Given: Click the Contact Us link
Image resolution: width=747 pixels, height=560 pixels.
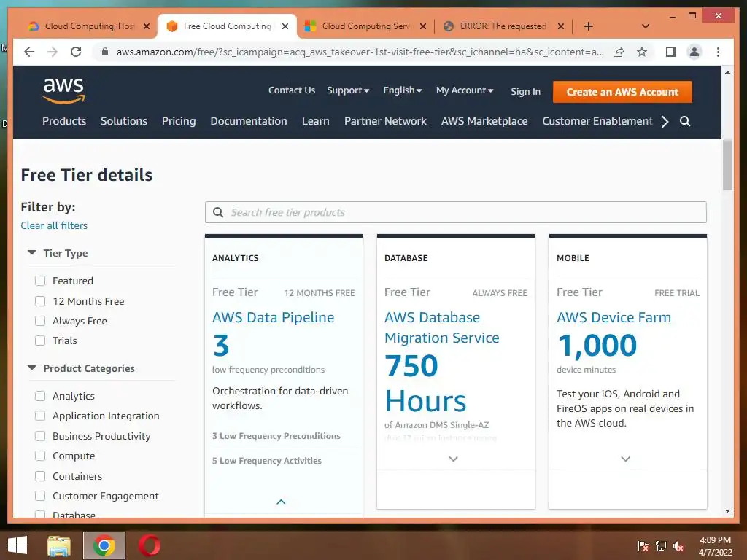Looking at the screenshot, I should 292,90.
